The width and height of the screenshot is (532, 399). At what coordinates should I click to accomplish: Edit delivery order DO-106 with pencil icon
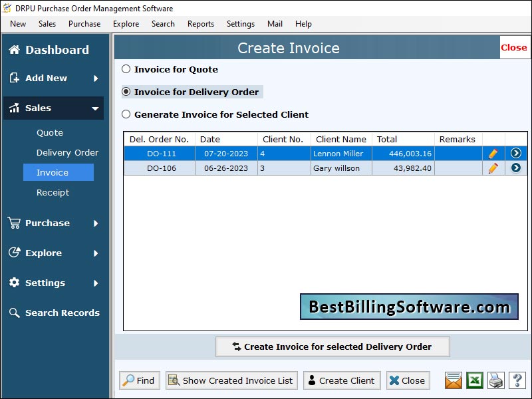pos(493,168)
